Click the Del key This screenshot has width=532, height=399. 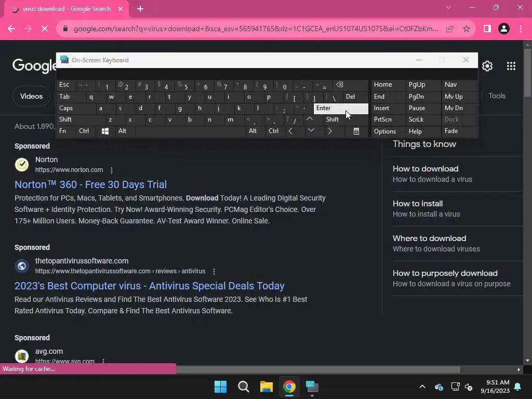click(x=355, y=97)
